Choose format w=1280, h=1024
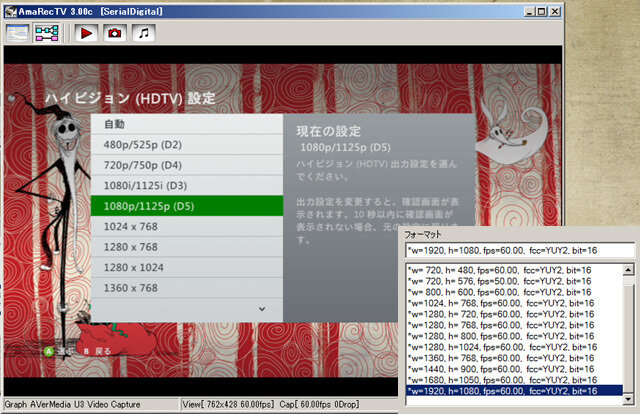640x414 pixels. [514, 347]
